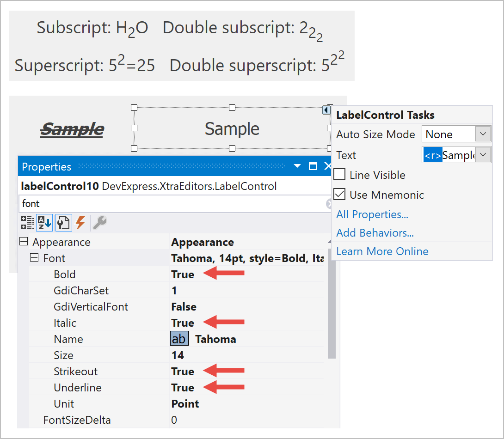Click the Properties page icon in the toolbar
The height and width of the screenshot is (439, 504).
(63, 222)
